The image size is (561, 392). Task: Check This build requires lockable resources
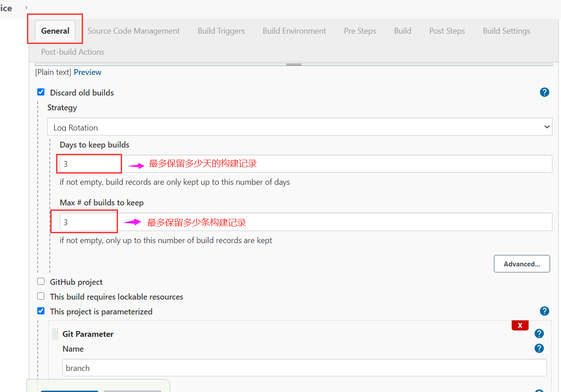tap(41, 296)
